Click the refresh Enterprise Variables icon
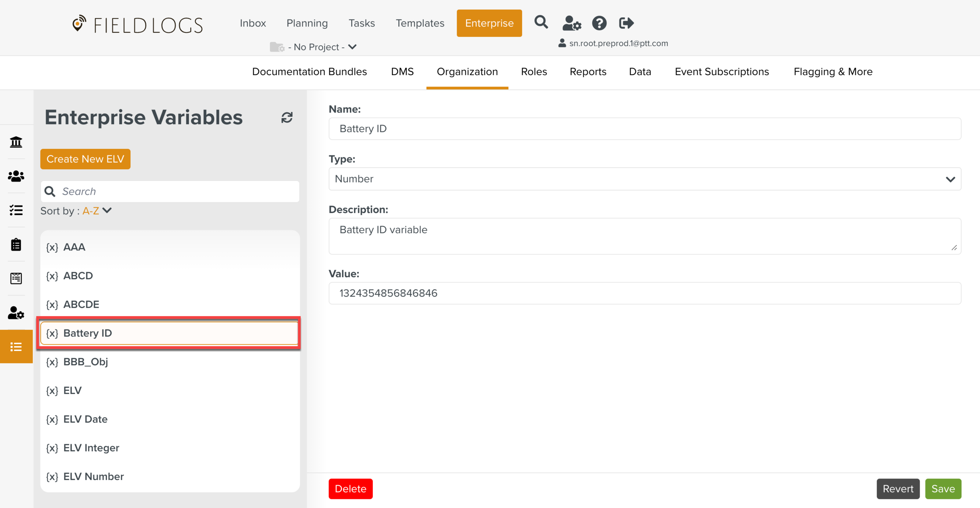This screenshot has height=508, width=980. click(287, 118)
